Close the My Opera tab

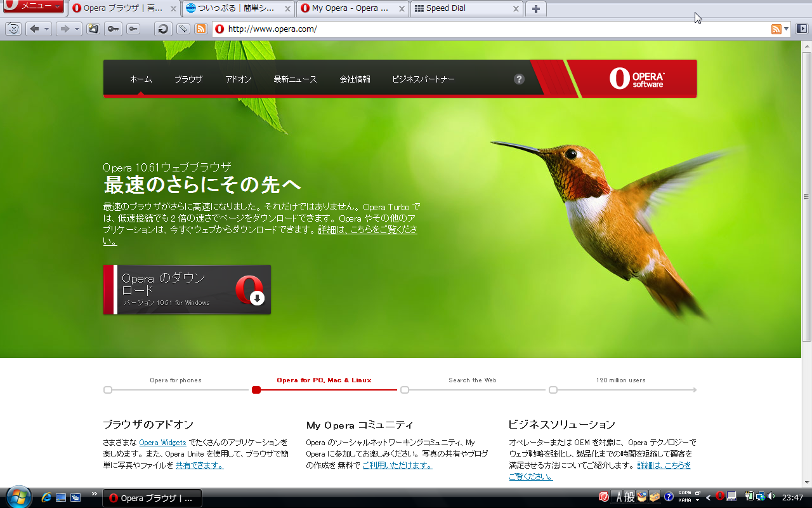click(402, 9)
